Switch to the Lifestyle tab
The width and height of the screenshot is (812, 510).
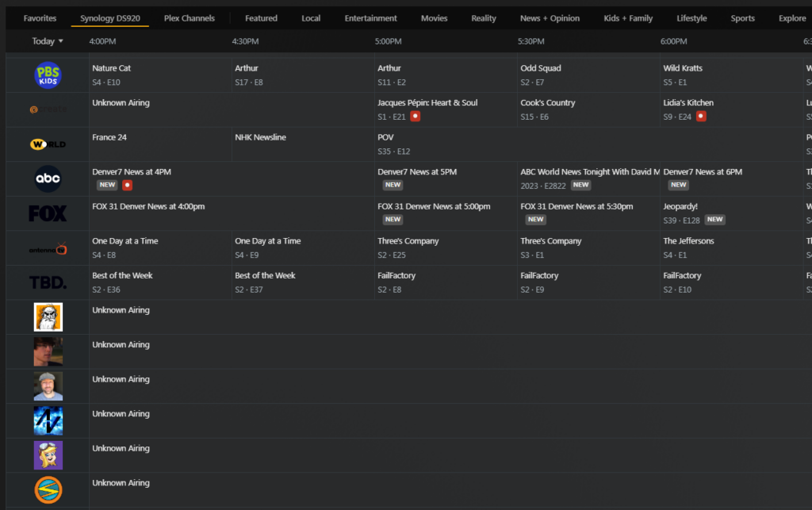691,18
